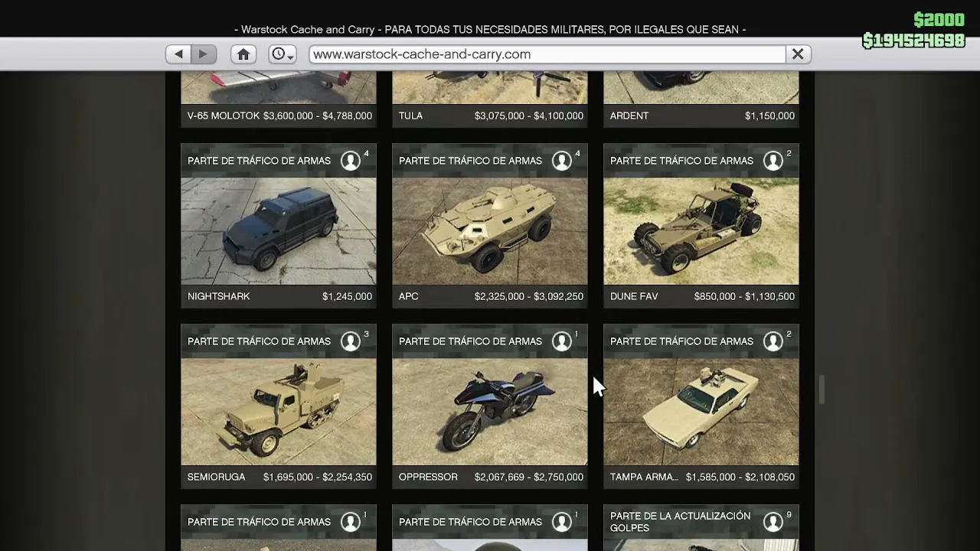Click the cash amount $2000
Viewport: 980px width, 551px height.
939,20
